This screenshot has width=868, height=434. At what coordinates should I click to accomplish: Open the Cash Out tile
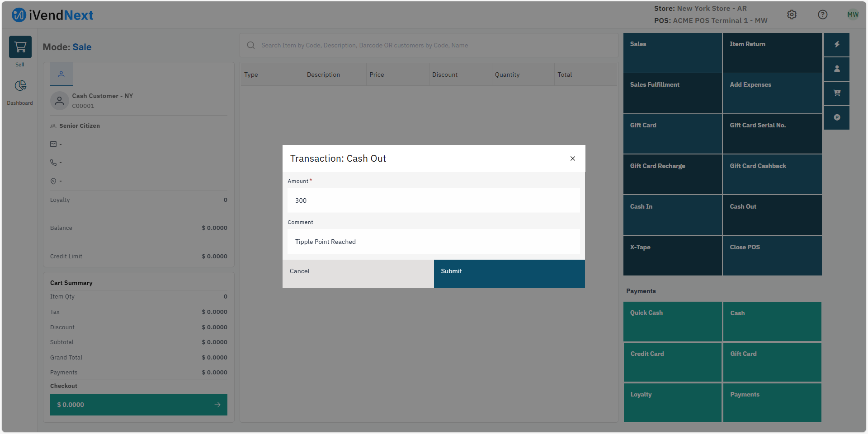(772, 215)
